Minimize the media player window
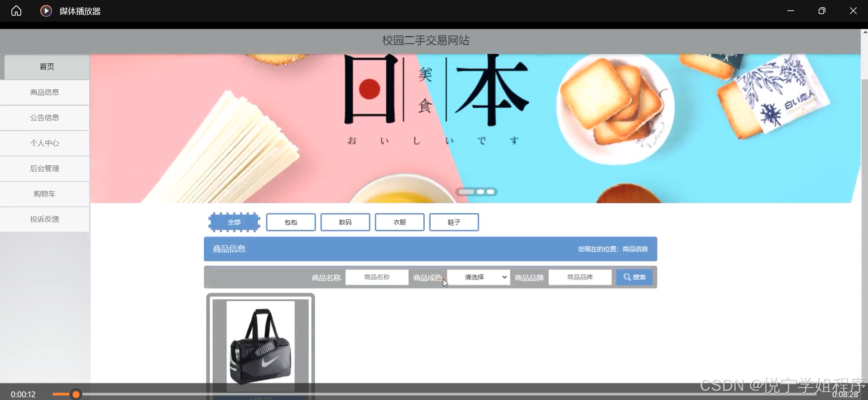 (791, 11)
